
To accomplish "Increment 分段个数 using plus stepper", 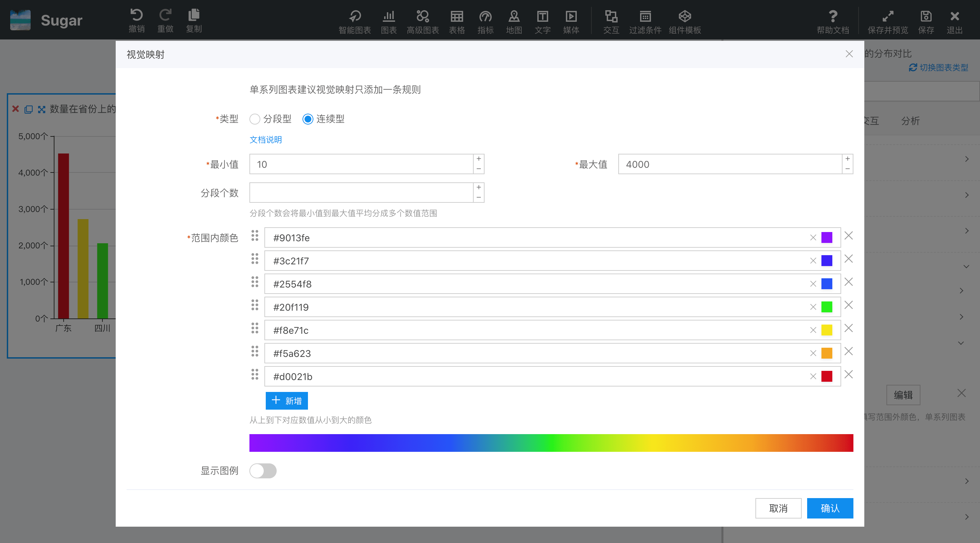I will [478, 187].
